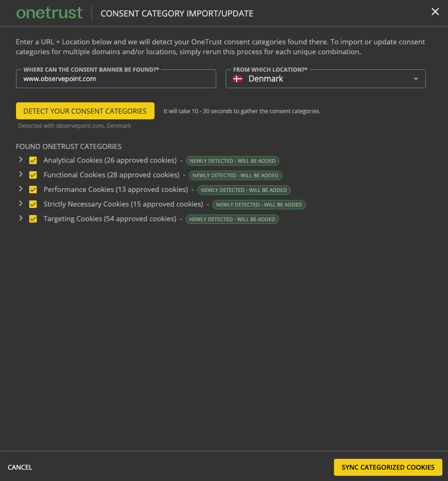Toggle the Targeting Cookies checkbox
The height and width of the screenshot is (481, 448).
[33, 219]
